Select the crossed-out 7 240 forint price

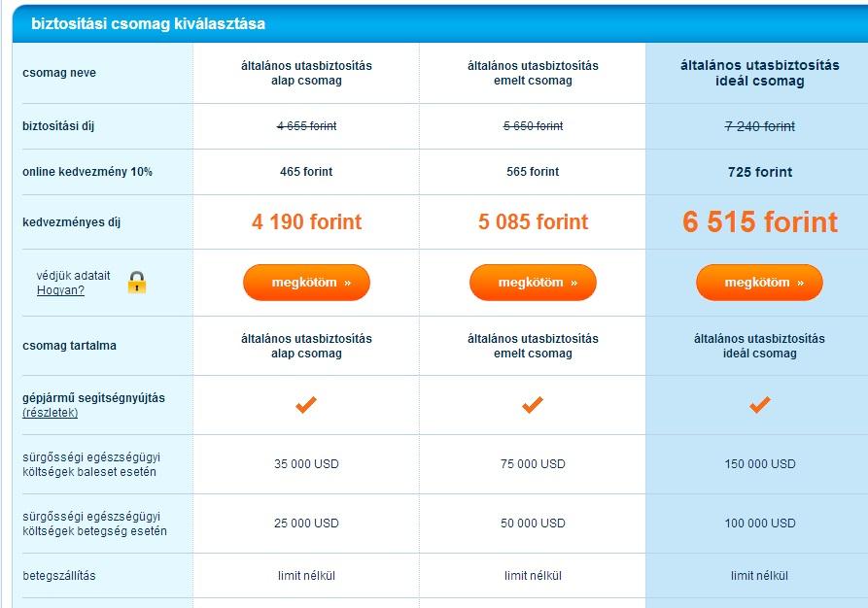click(759, 126)
